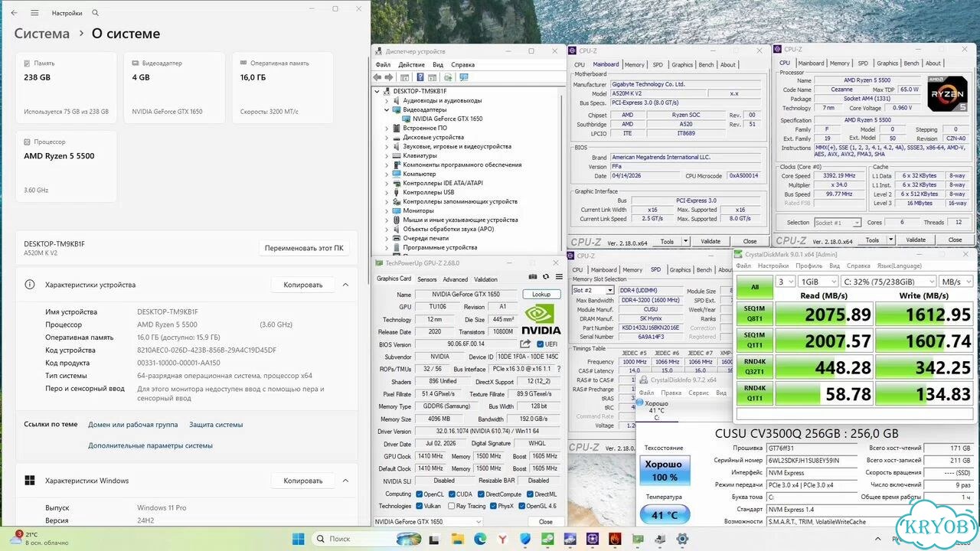Screen dimensions: 980x551
Task: Click Переименовать этот ПК button
Action: pos(304,248)
